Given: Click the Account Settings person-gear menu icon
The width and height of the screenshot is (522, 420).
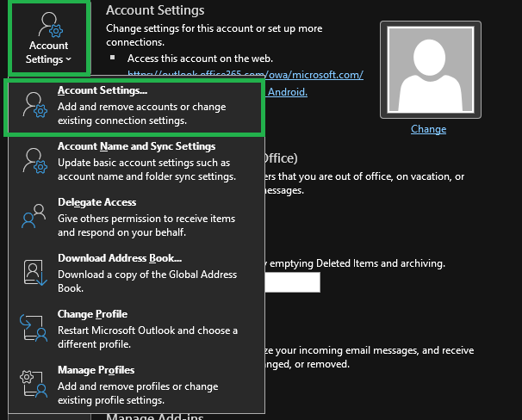Looking at the screenshot, I should (34, 105).
